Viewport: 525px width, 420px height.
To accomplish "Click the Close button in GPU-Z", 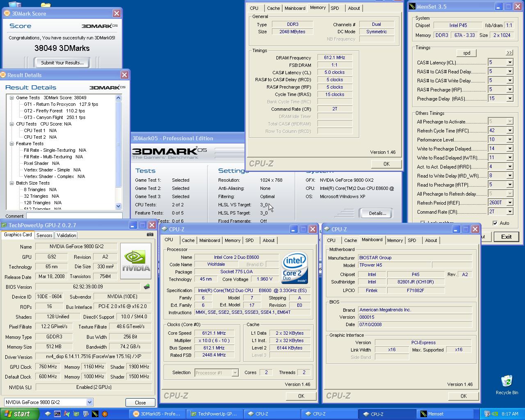I will [x=140, y=402].
